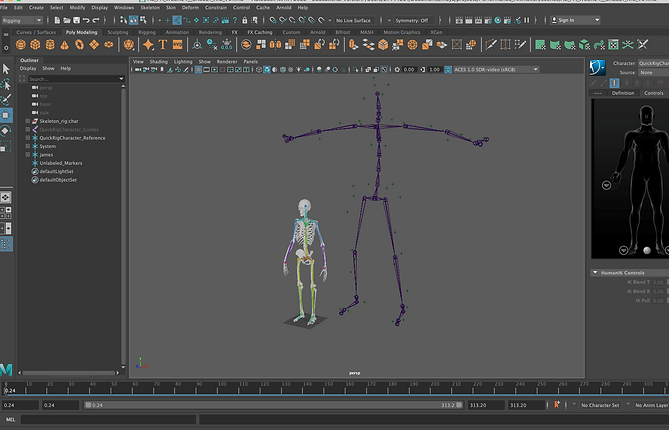Image resolution: width=669 pixels, height=430 pixels.
Task: Toggle select by hierarchy mode
Action: [x=123, y=20]
